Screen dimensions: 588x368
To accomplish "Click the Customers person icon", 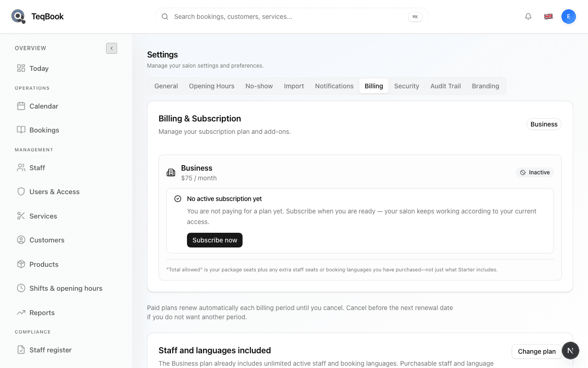I will pyautogui.click(x=21, y=240).
